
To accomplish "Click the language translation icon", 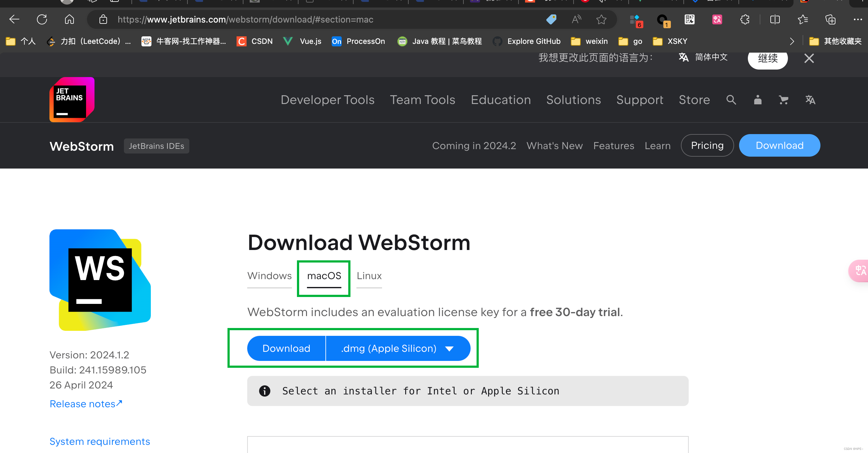I will (x=811, y=99).
